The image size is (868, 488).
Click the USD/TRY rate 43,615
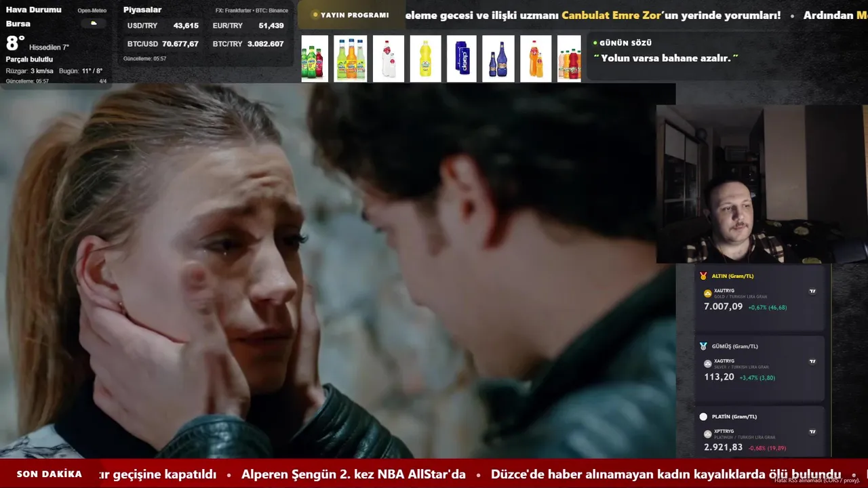[x=186, y=26]
